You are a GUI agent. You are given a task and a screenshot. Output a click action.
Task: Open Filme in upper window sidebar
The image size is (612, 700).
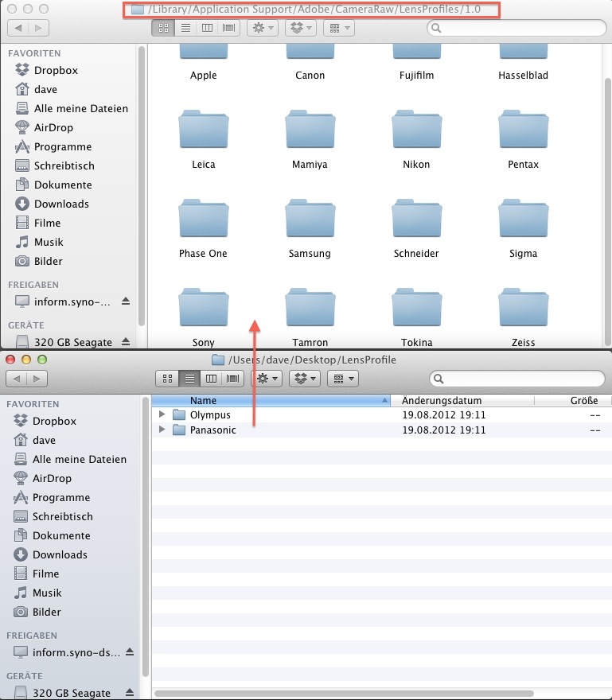click(x=37, y=224)
